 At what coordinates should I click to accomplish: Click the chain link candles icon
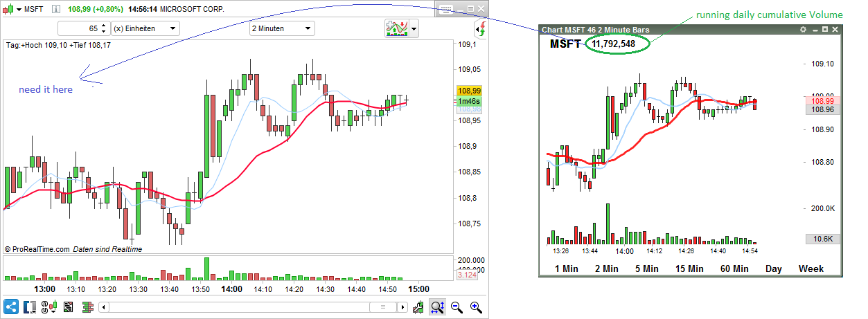pos(49,307)
